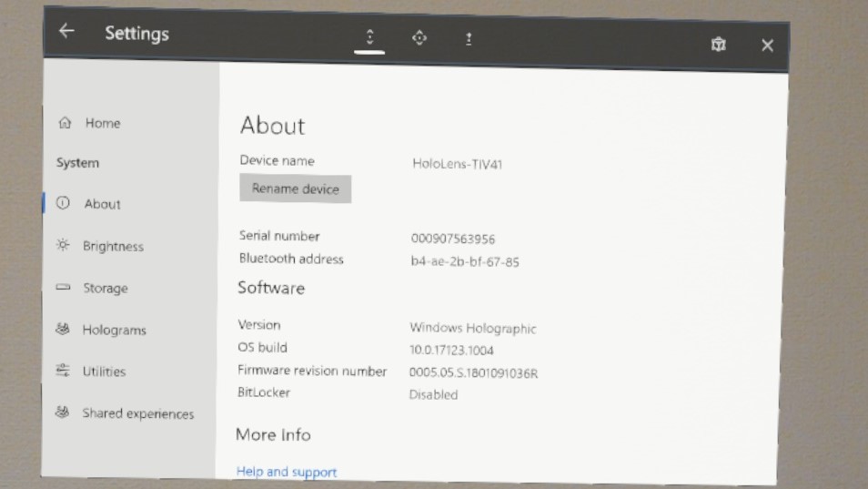Click the BitLocker label
868x489 pixels.
[x=264, y=392]
